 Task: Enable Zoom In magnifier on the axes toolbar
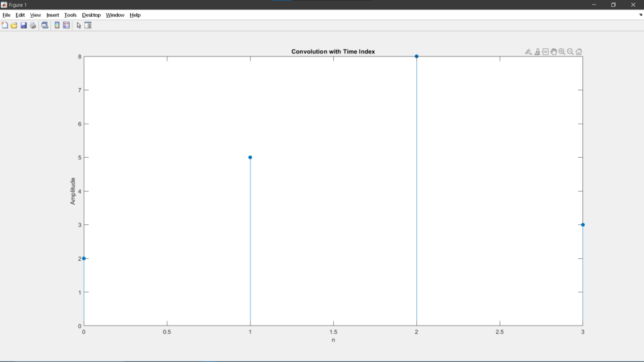pos(562,52)
